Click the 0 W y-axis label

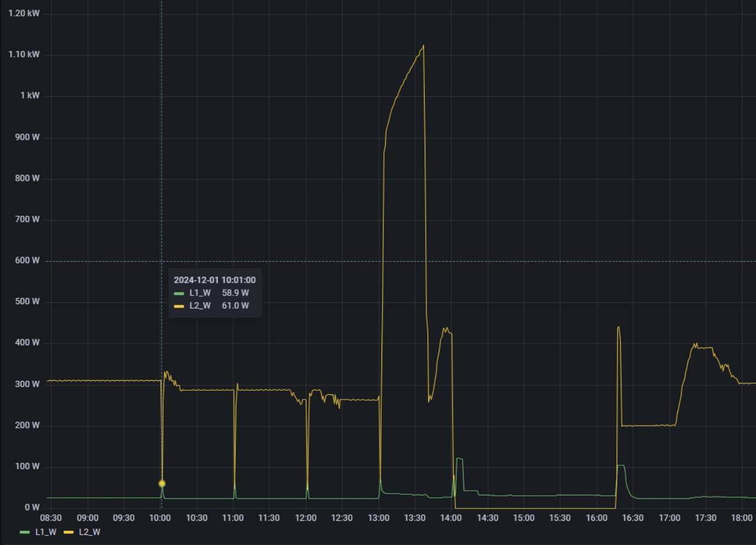click(x=32, y=507)
